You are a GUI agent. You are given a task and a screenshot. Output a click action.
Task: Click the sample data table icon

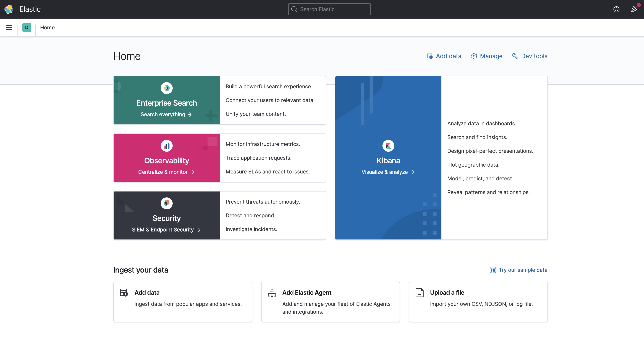493,270
